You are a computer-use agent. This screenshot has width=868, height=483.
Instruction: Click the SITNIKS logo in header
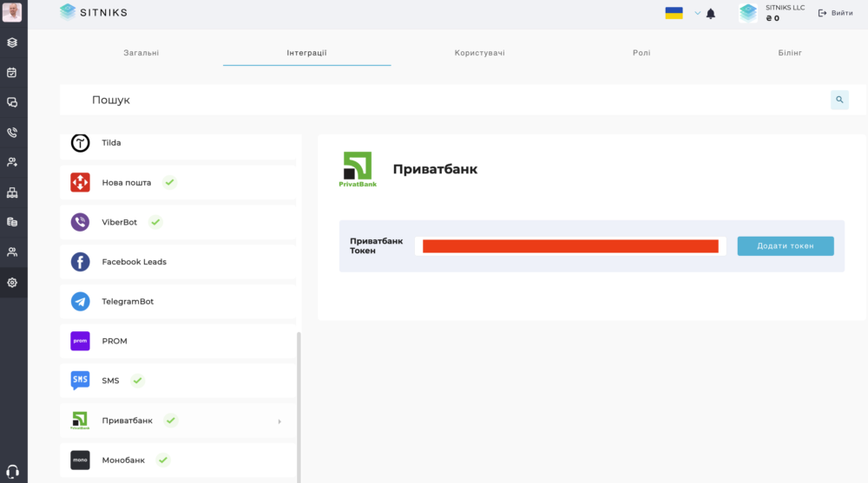pyautogui.click(x=94, y=12)
